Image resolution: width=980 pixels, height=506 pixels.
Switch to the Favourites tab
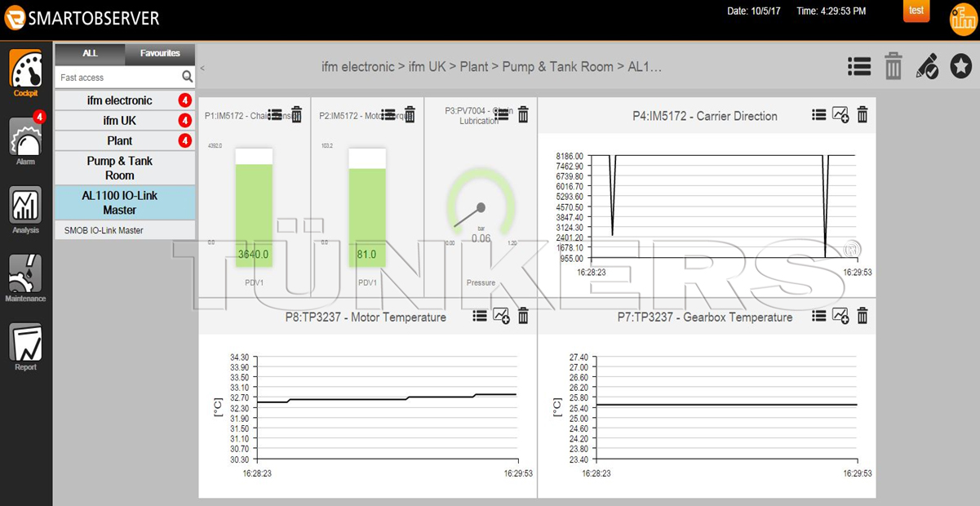coord(160,54)
